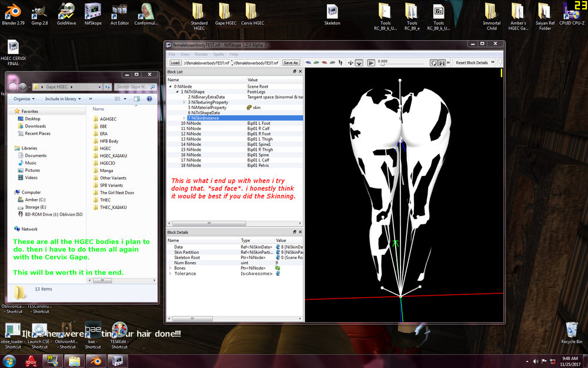The width and height of the screenshot is (588, 368).
Task: Open the GoldWave desktop icon
Action: click(66, 14)
